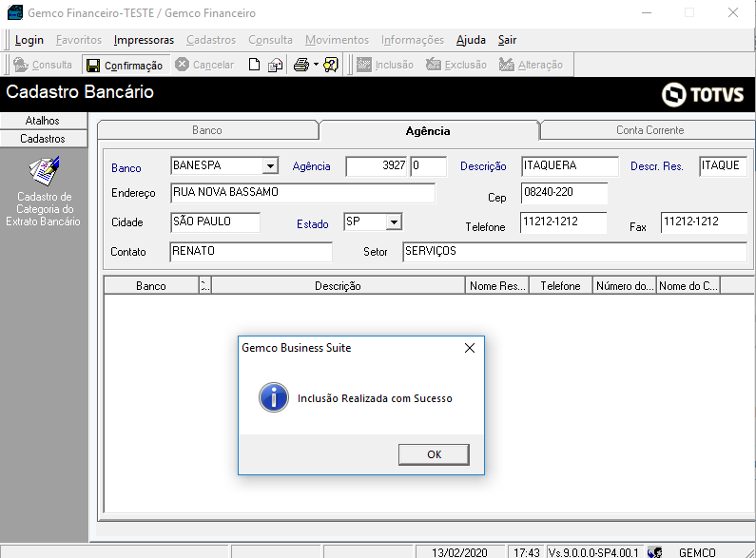Click the Gemco application title bar icon
Image resolution: width=756 pixels, height=558 pixels.
15,12
